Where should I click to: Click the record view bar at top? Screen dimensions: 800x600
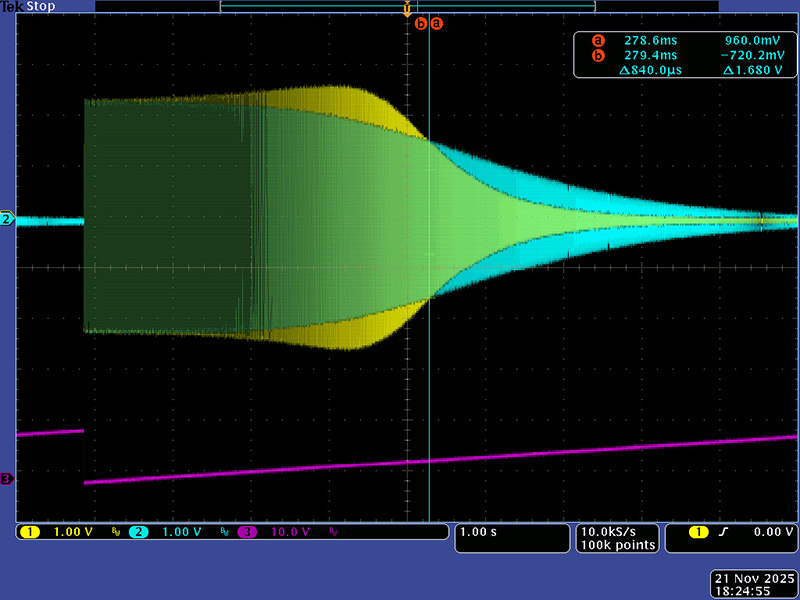[407, 6]
